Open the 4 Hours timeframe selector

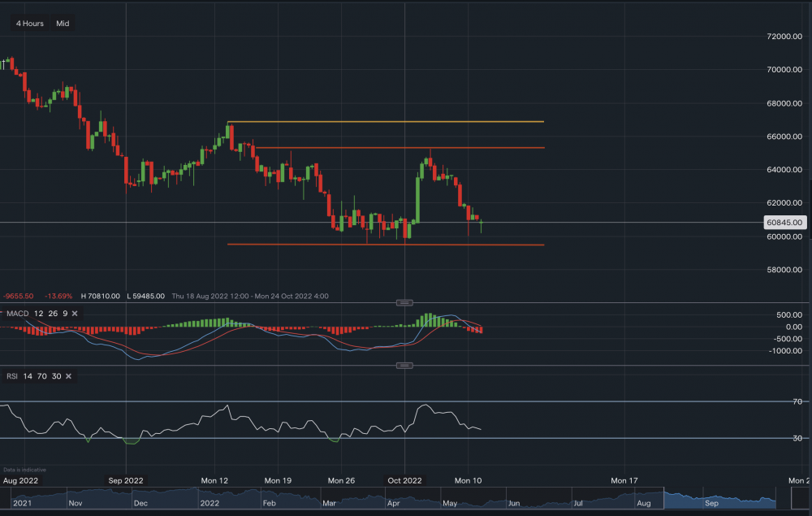[30, 24]
